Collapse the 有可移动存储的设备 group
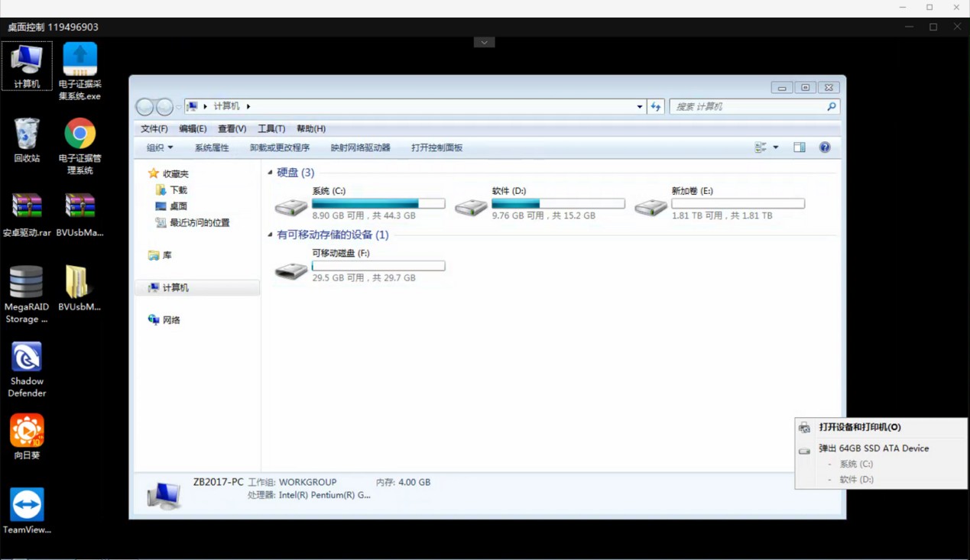 point(271,235)
